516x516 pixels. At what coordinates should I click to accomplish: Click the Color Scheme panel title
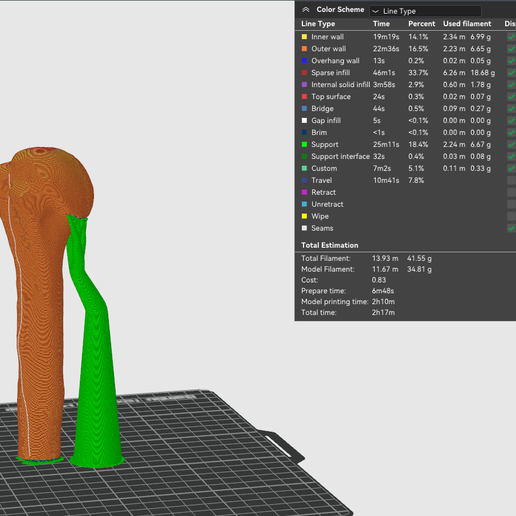point(340,10)
